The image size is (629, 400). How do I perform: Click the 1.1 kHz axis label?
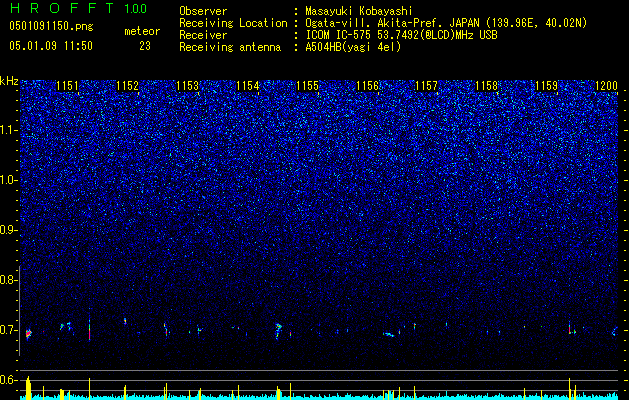click(x=9, y=130)
